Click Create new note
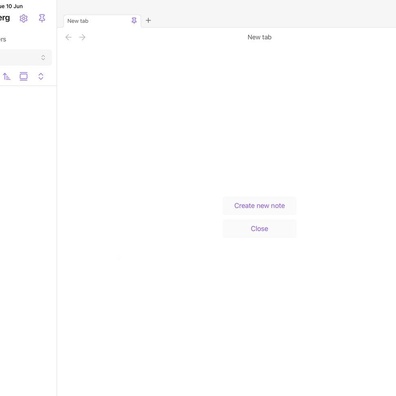 pyautogui.click(x=259, y=206)
